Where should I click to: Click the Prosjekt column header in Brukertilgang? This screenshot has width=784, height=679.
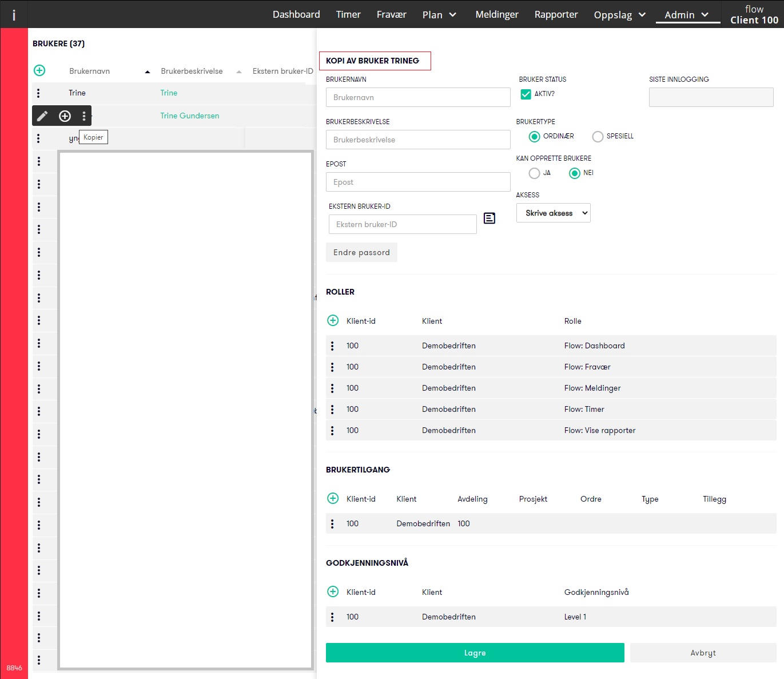coord(533,499)
